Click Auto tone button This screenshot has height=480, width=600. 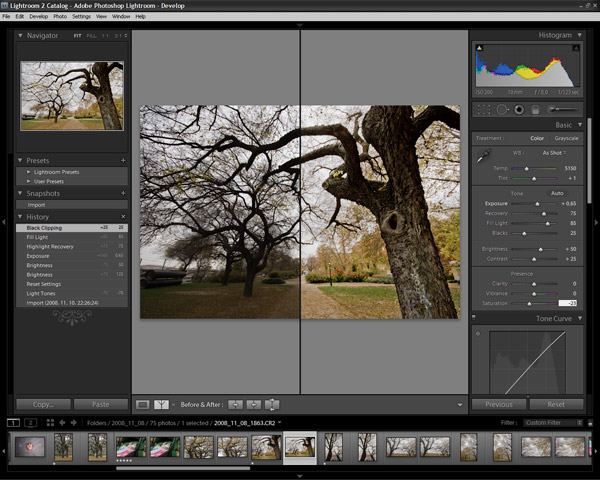point(557,193)
